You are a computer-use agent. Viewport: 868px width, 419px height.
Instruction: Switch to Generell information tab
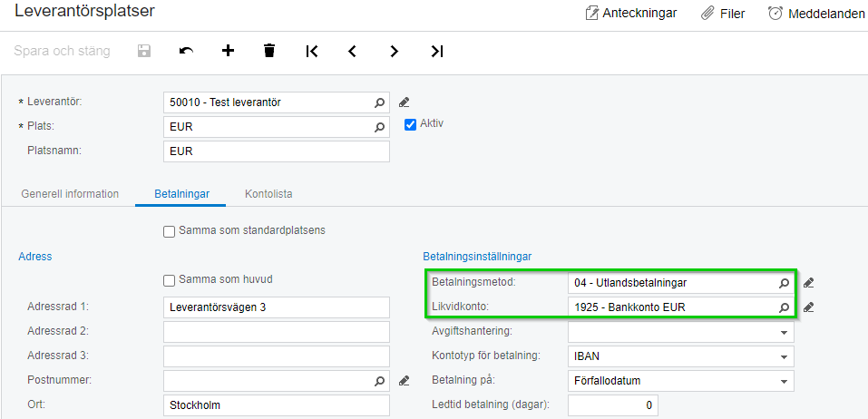pos(70,194)
